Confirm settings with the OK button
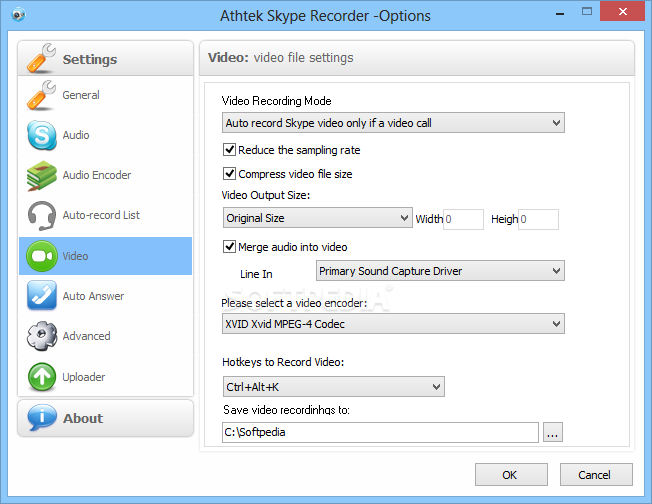This screenshot has height=504, width=652. (x=511, y=474)
